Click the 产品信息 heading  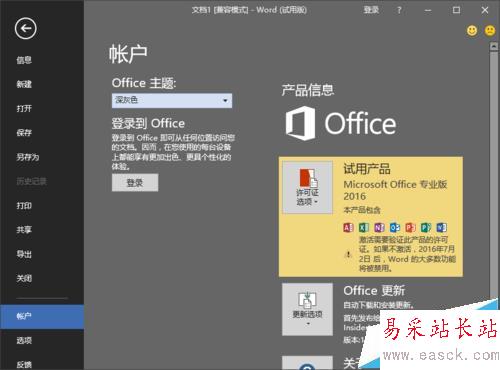[x=308, y=90]
